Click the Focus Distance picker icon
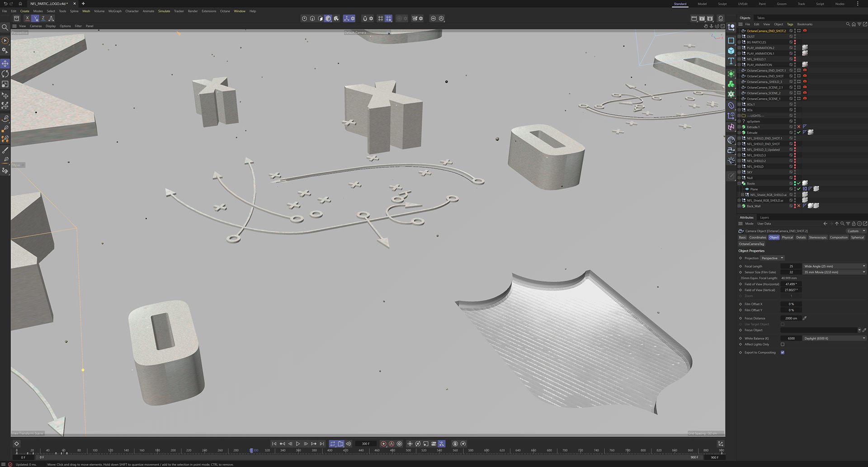 [805, 318]
